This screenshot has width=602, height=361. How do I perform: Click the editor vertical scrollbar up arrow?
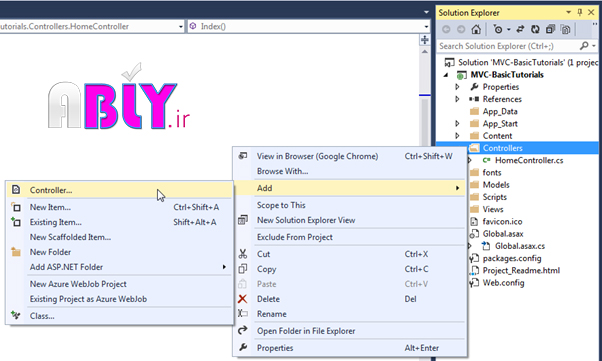tap(425, 51)
